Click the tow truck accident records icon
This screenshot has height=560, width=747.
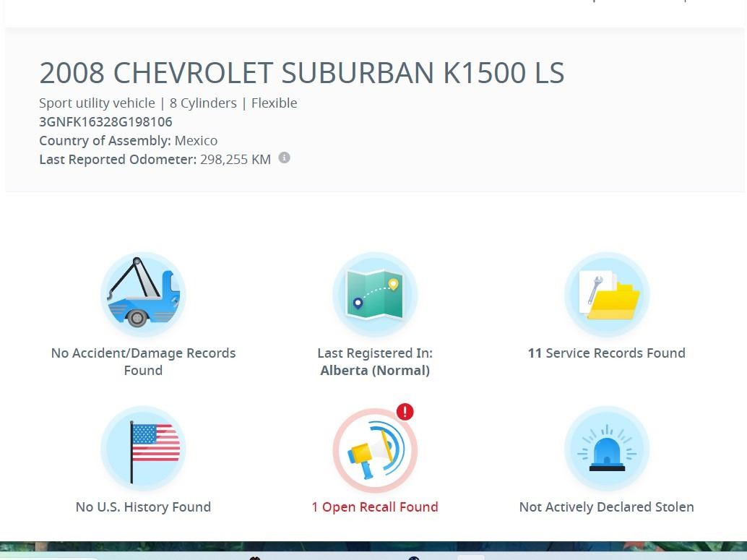pyautogui.click(x=143, y=294)
